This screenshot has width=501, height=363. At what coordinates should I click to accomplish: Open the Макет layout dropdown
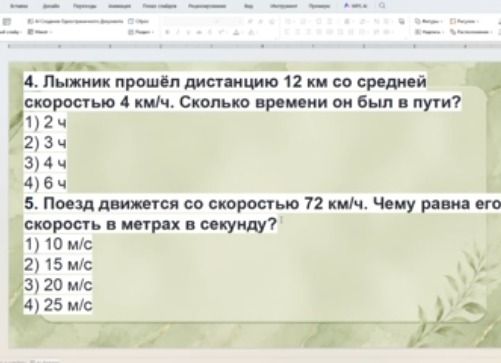40,32
